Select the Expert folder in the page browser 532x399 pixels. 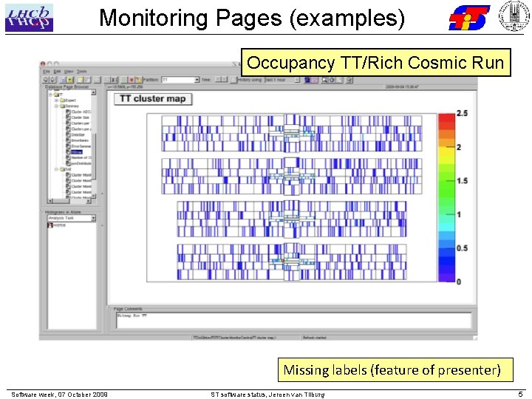click(x=68, y=100)
